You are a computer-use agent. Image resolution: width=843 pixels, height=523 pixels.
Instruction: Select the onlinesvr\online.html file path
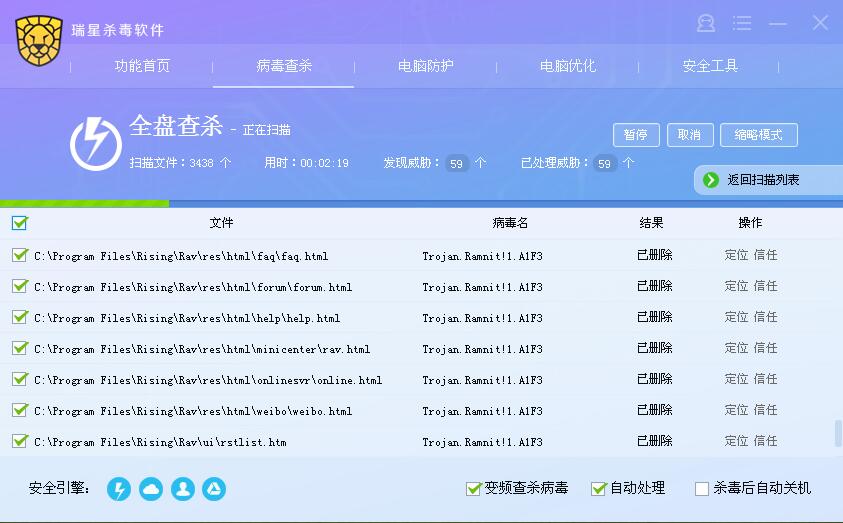[x=208, y=381]
